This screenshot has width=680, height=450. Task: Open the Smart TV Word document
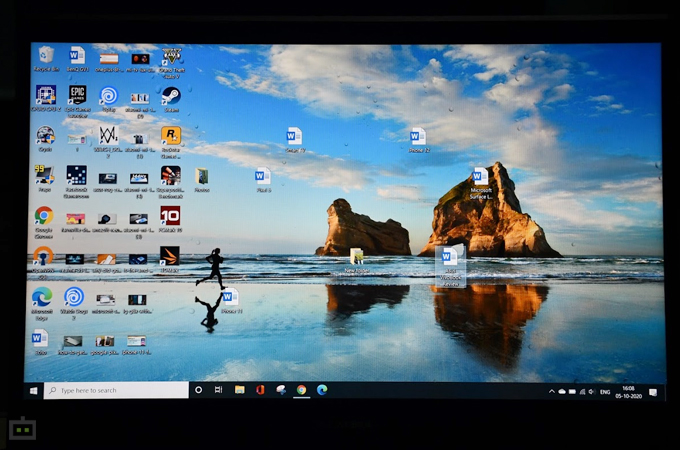click(x=295, y=139)
